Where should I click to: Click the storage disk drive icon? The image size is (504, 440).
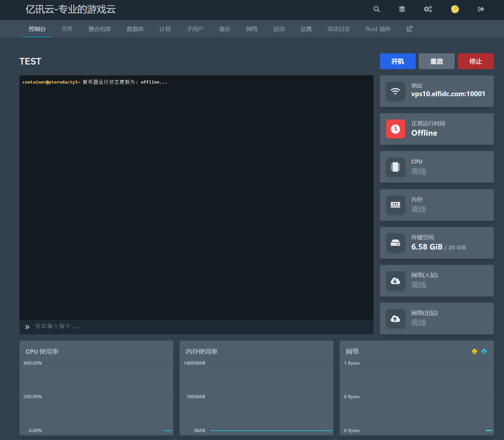(395, 243)
